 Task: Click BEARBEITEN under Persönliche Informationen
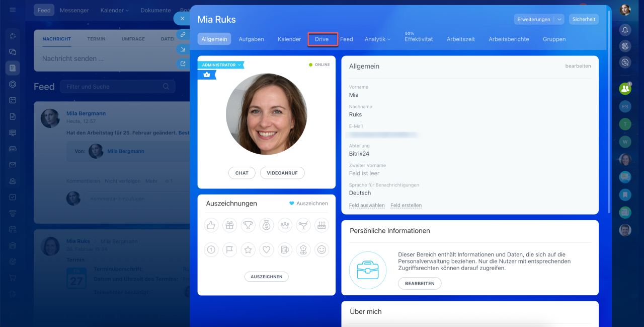420,283
